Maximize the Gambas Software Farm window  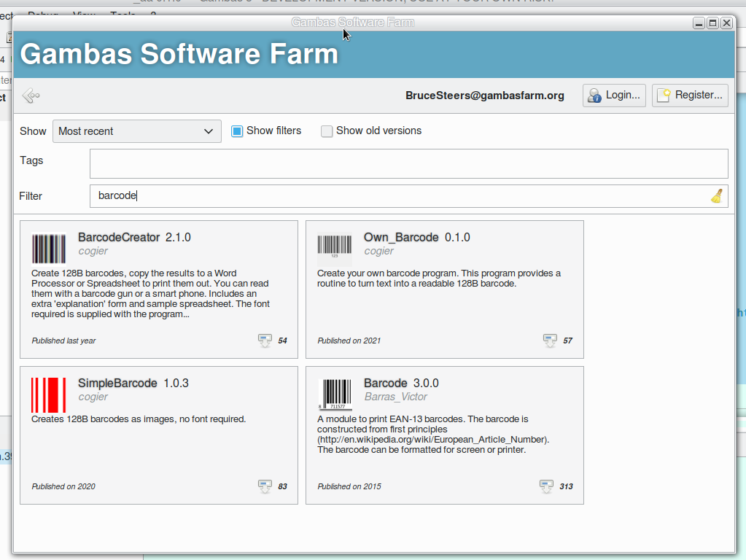pyautogui.click(x=712, y=23)
